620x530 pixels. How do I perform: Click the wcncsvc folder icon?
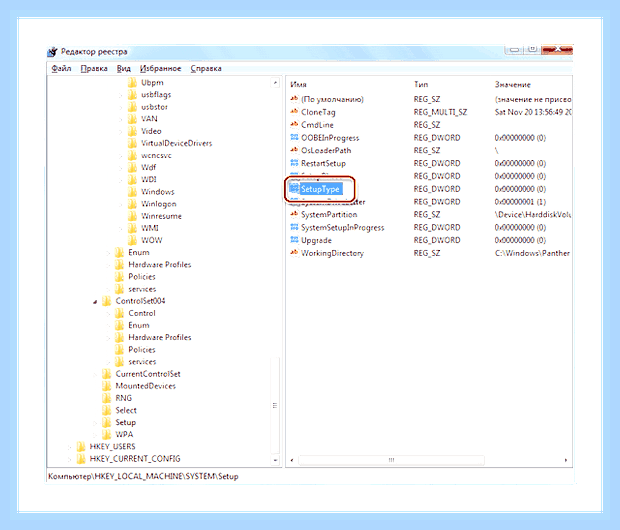(132, 155)
